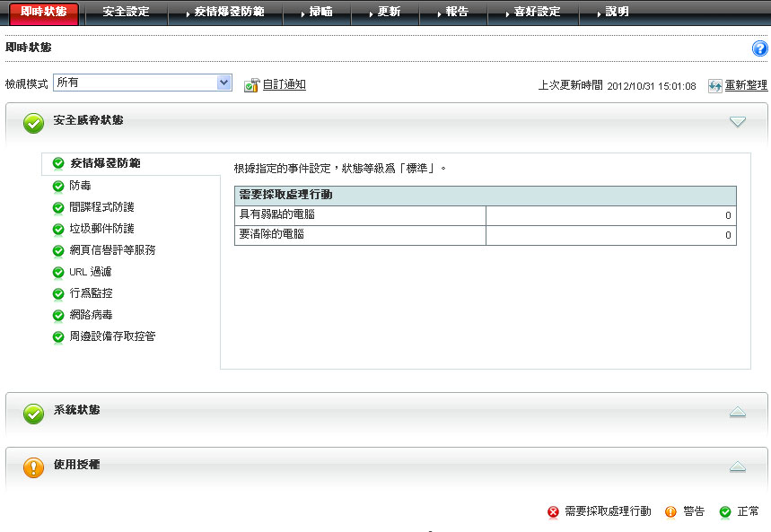
Task: Click the 重新整理 link
Action: point(746,85)
